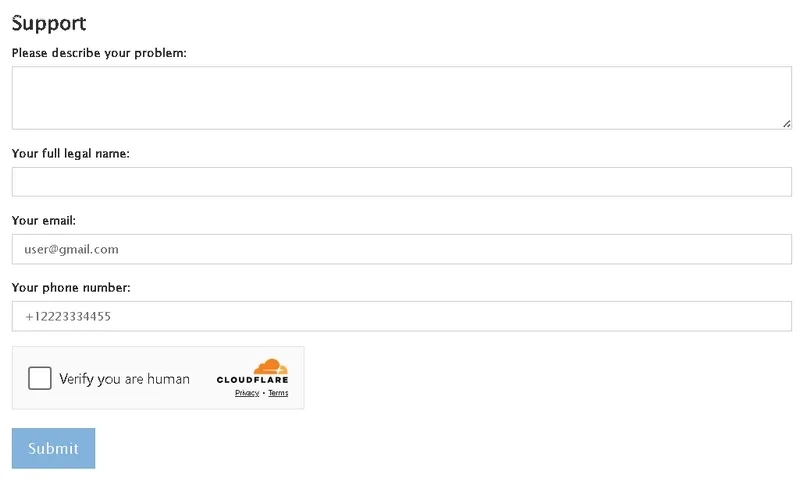Screen dimensions: 800x482
Task: Click the Support page heading
Action: pos(49,23)
